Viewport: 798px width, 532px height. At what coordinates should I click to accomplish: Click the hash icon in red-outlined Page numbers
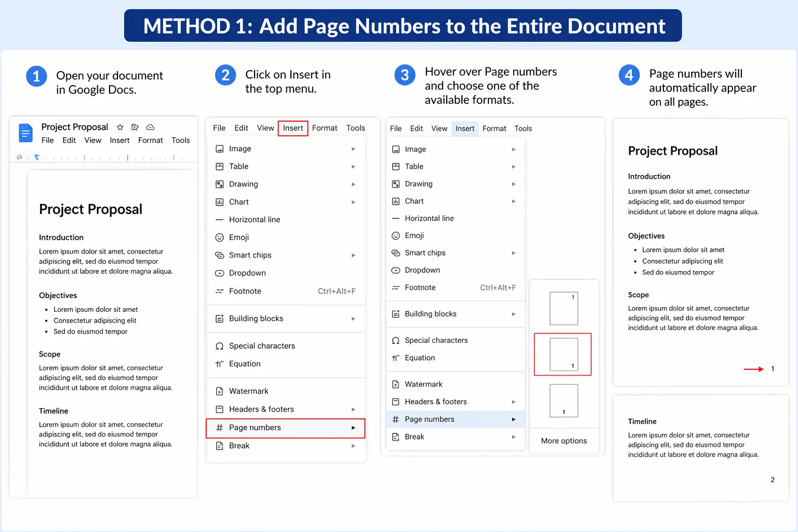click(219, 428)
